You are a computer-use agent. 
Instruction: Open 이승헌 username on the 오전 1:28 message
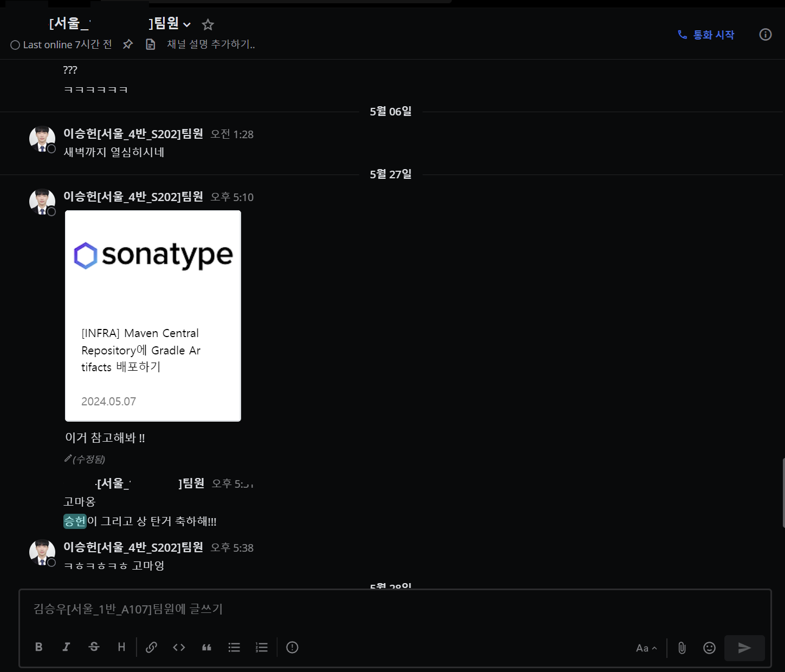pyautogui.click(x=133, y=134)
